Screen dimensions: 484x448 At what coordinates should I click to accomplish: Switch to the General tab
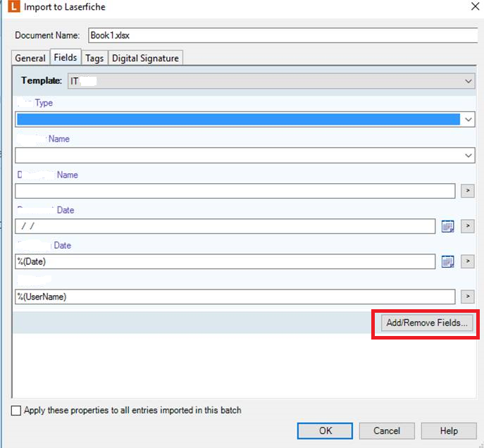pyautogui.click(x=30, y=58)
